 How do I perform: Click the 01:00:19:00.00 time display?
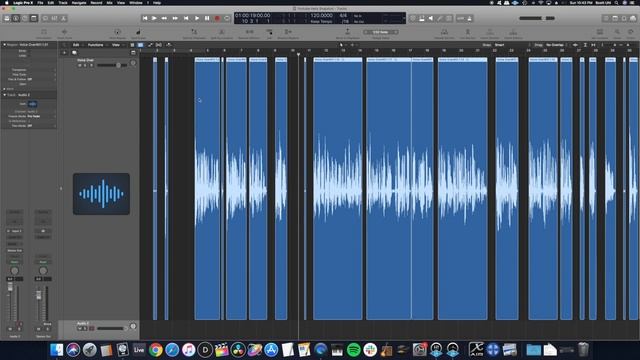253,16
